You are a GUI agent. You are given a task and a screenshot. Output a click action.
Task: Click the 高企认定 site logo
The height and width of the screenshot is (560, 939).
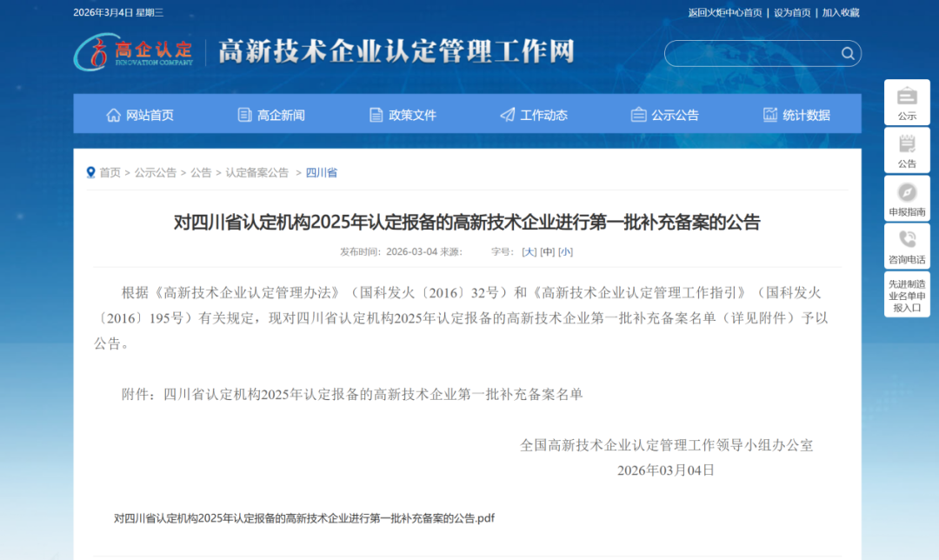point(134,52)
